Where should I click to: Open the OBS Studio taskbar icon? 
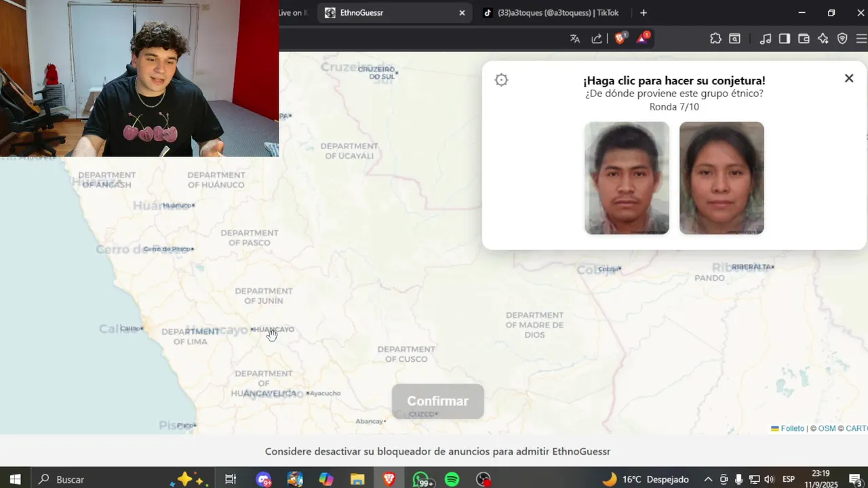click(483, 479)
